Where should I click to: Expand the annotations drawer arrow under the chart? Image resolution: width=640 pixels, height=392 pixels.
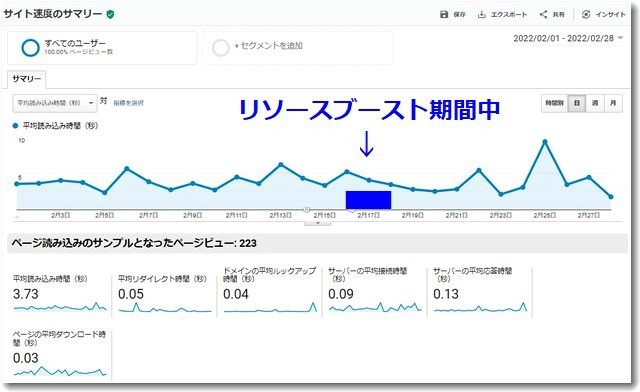(x=318, y=223)
